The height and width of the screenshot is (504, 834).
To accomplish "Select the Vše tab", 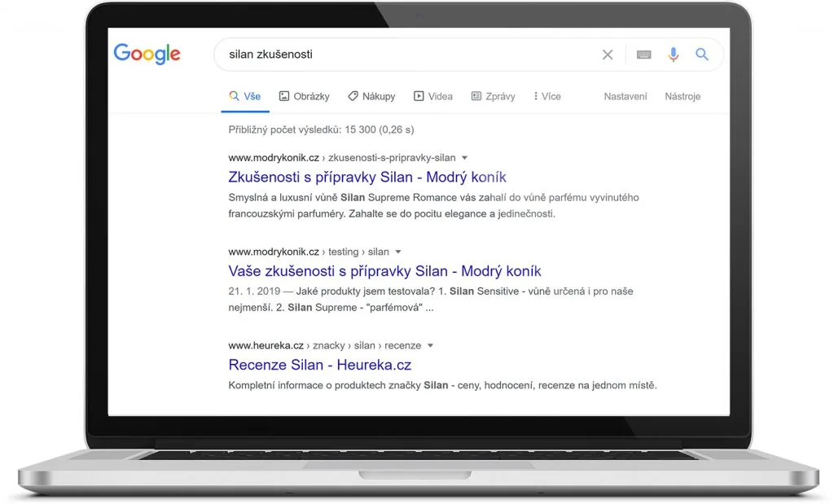I will click(x=245, y=96).
